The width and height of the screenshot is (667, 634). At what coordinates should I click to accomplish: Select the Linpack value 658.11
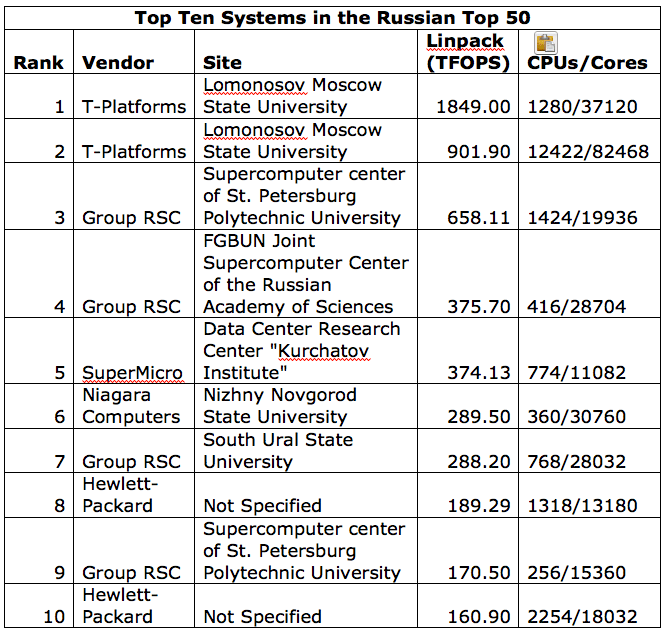point(479,218)
